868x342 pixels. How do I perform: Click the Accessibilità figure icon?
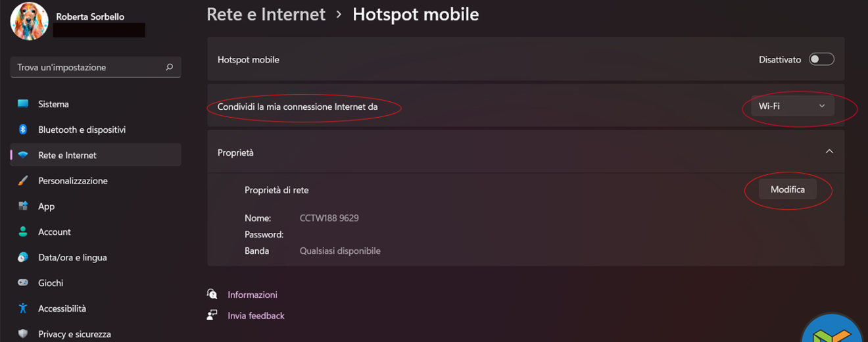[23, 308]
